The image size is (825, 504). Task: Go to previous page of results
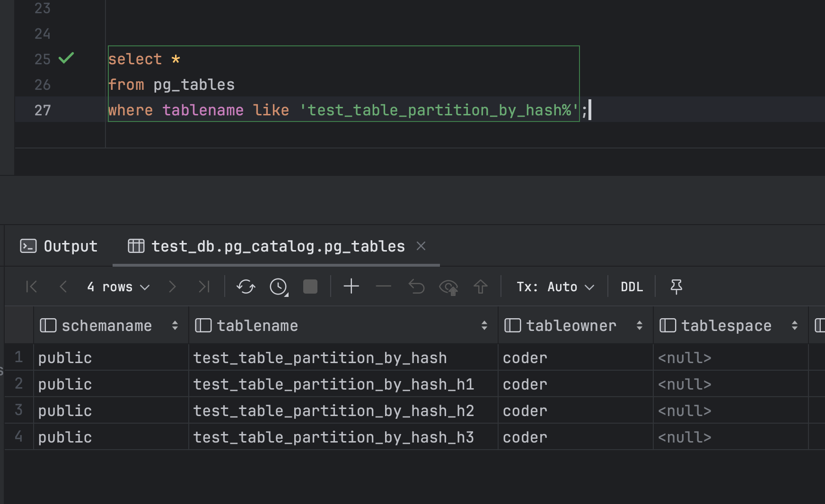63,287
